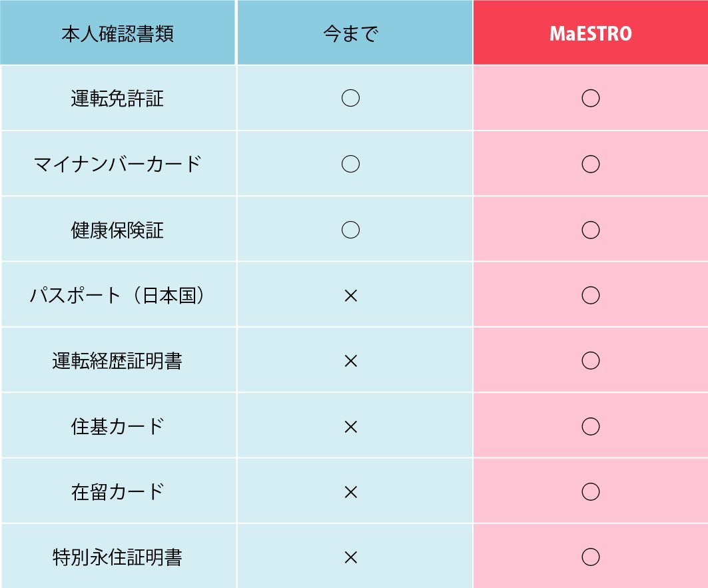Select the パスポート（日本国） label

coord(117,296)
